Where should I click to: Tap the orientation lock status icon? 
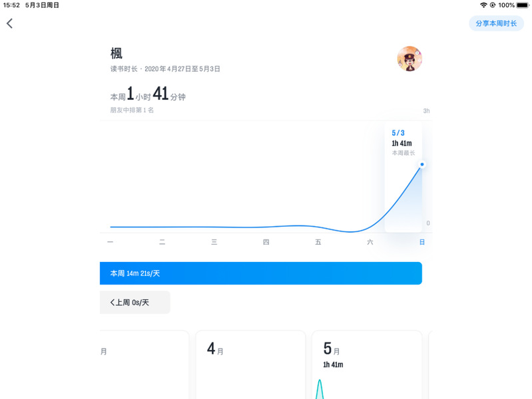[x=492, y=5]
